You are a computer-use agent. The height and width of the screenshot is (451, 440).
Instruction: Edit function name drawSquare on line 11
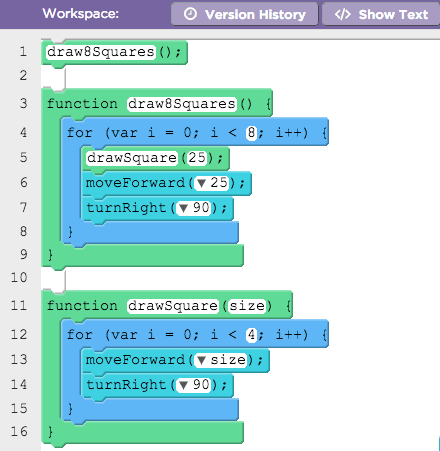click(173, 306)
